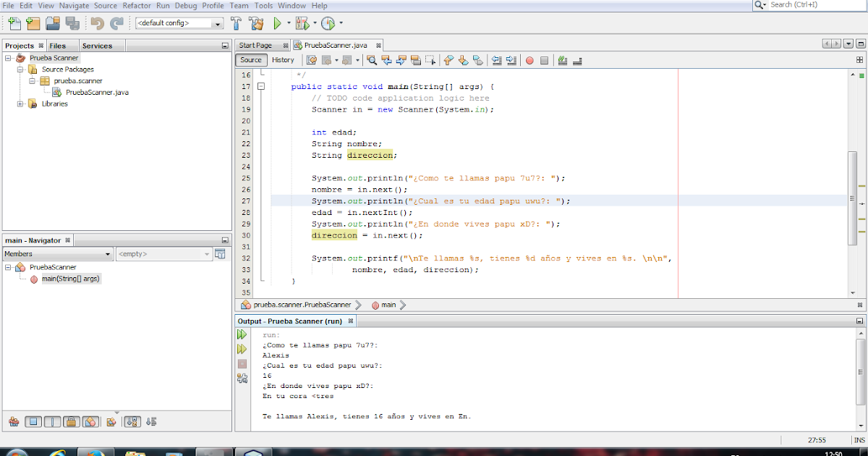Toggle Fully Qualified Names in Navigator
868x456 pixels.
pyautogui.click(x=111, y=421)
